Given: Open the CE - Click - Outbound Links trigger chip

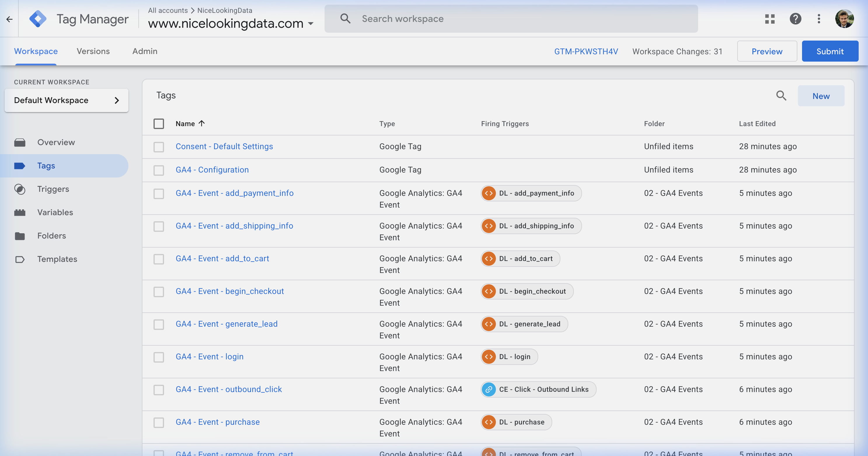Looking at the screenshot, I should point(538,389).
